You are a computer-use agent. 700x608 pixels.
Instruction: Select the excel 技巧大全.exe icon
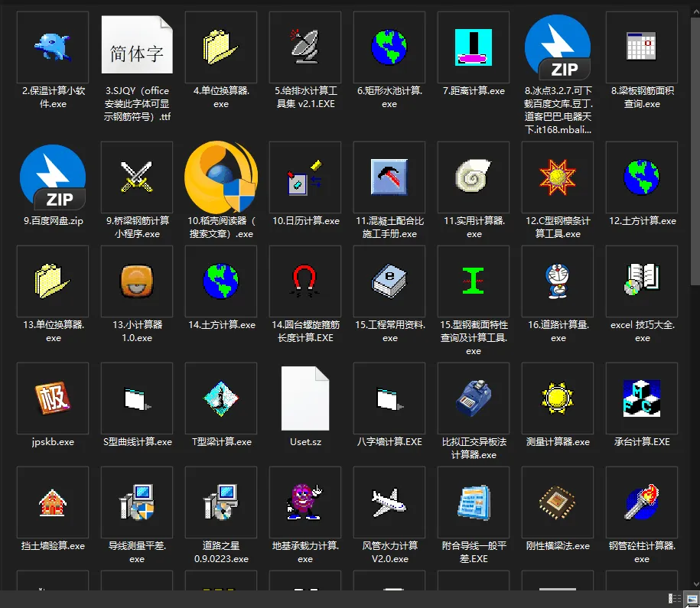coord(642,279)
